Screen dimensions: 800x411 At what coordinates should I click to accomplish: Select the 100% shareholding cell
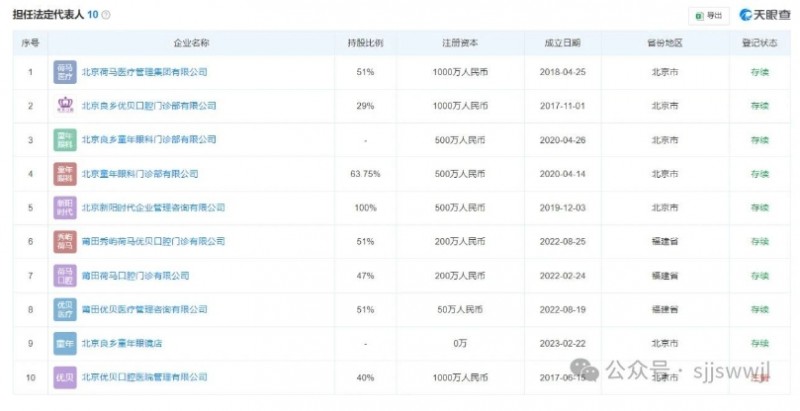coord(365,208)
